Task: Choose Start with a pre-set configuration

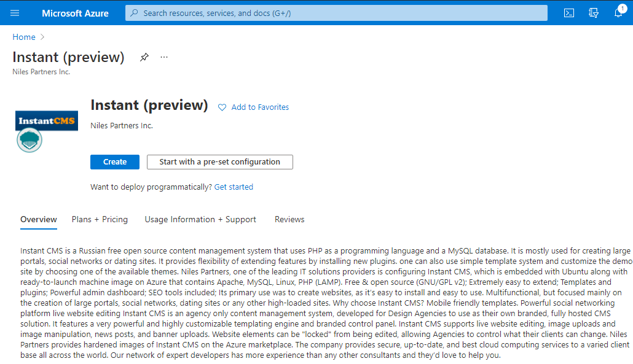Action: pyautogui.click(x=219, y=162)
